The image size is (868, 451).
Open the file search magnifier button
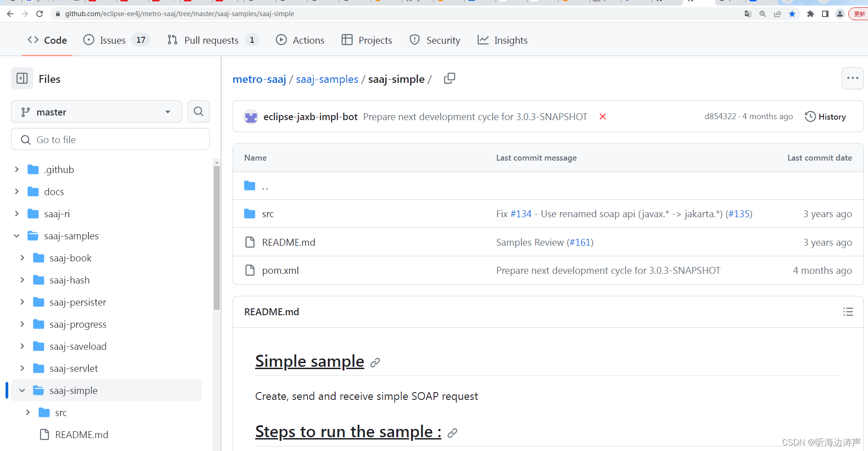pyautogui.click(x=199, y=111)
